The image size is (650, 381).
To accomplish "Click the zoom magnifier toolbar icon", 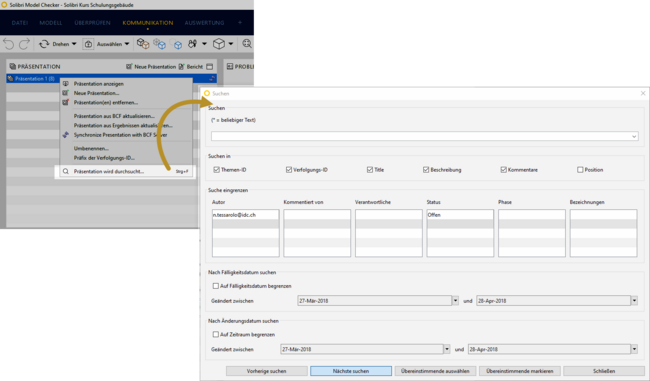I will coord(247,44).
